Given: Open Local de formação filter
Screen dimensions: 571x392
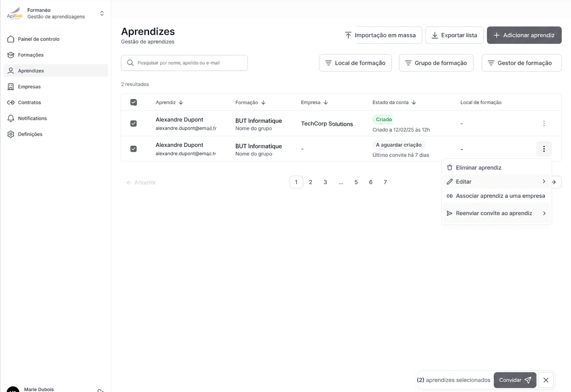Looking at the screenshot, I should coord(355,63).
